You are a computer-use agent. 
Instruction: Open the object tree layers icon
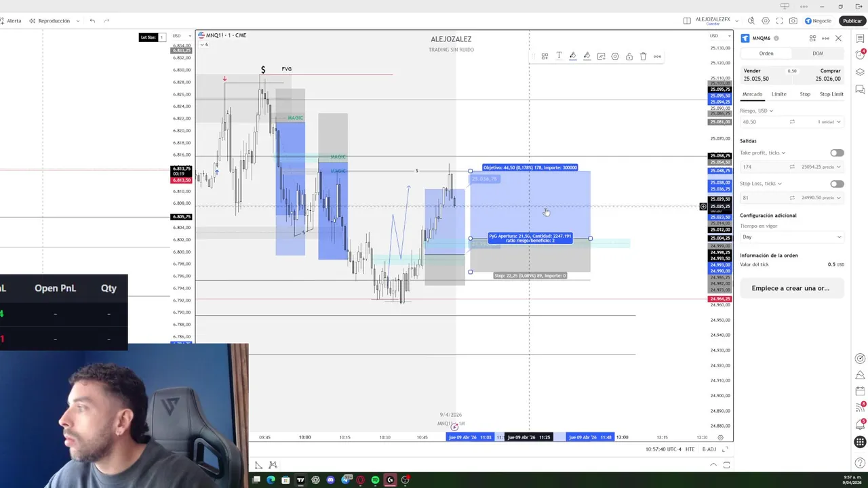[860, 72]
